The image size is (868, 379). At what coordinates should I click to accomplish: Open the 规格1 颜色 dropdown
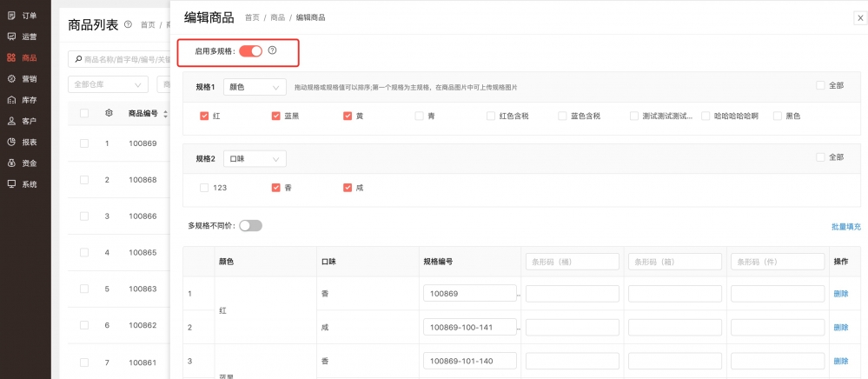pos(255,87)
